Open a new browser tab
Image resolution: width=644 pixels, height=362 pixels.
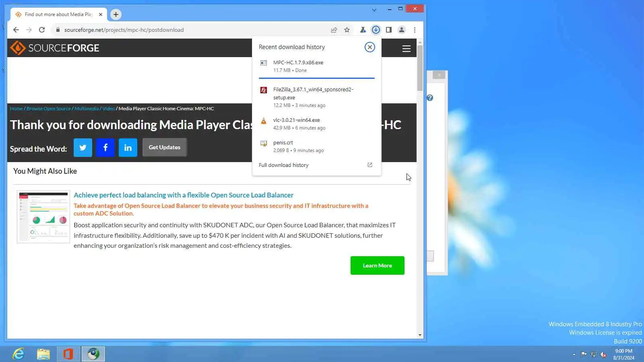(x=116, y=14)
